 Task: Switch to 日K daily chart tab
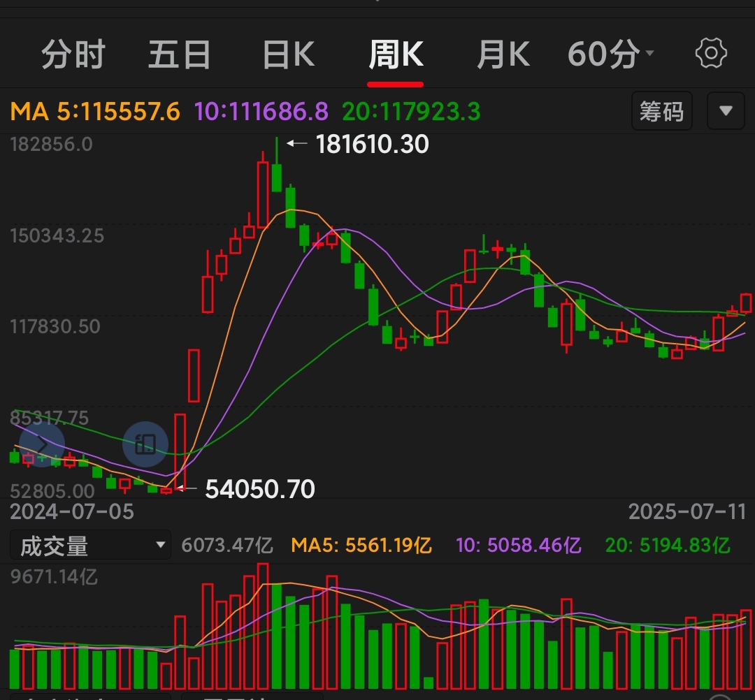click(x=289, y=54)
